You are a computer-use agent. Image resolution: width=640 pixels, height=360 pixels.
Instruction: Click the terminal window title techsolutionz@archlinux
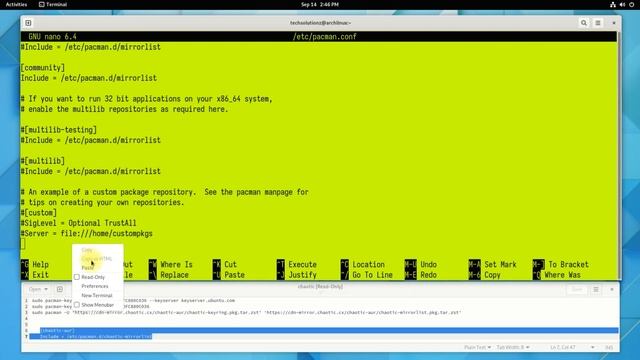tap(320, 23)
